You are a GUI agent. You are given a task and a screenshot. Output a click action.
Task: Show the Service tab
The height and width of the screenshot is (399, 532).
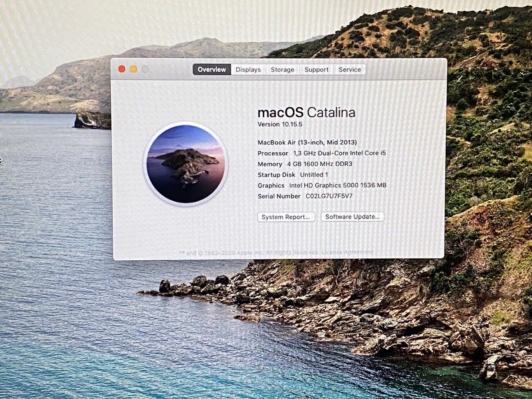tap(349, 70)
